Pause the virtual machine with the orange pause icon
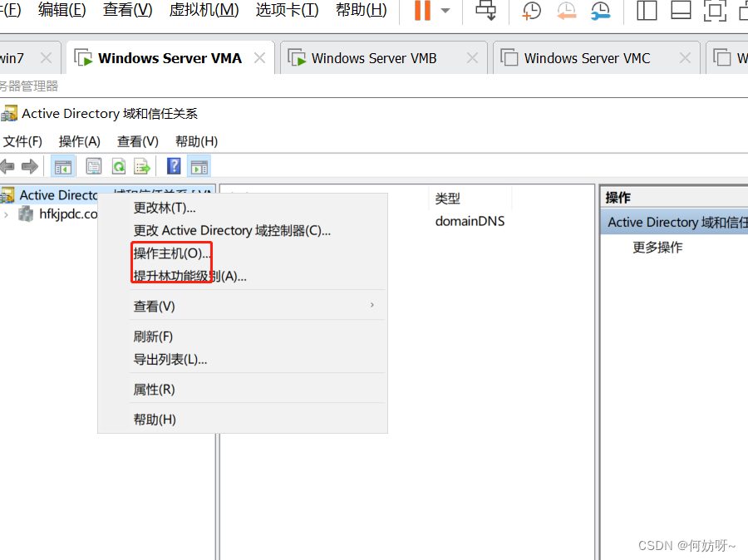 tap(422, 11)
